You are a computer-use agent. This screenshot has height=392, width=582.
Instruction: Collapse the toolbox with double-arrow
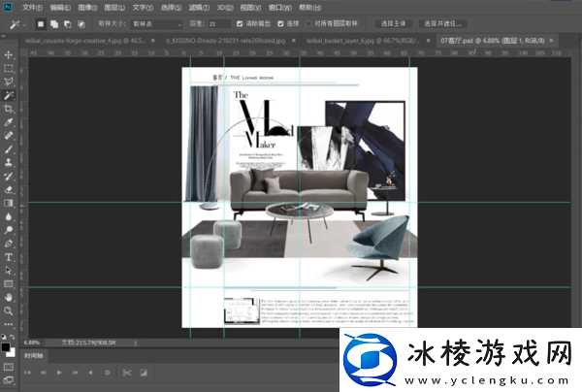[x=3, y=36]
